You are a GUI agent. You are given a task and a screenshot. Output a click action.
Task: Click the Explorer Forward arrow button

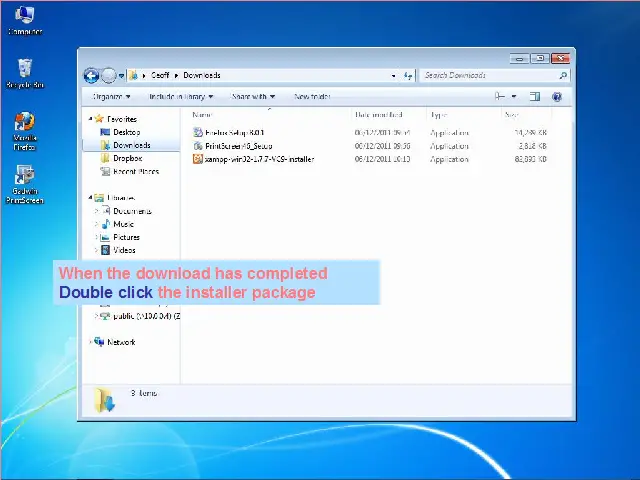107,75
